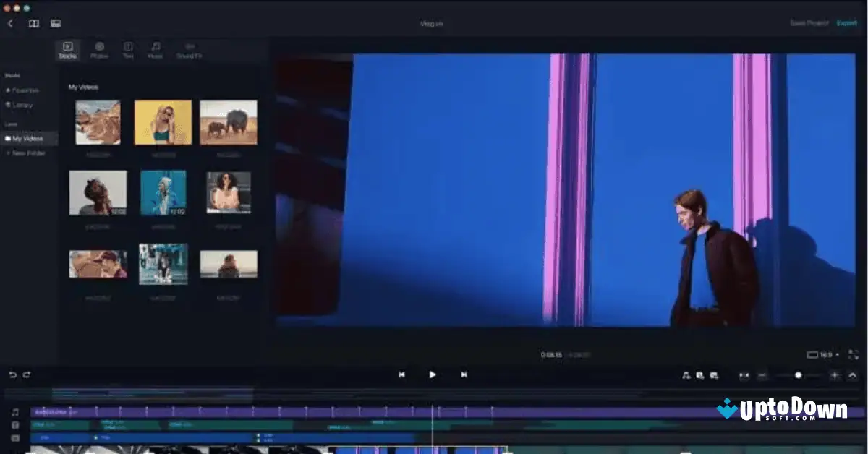Collapse the timeline with the chevron arrow
Viewport: 868px width, 454px height.
[x=853, y=375]
